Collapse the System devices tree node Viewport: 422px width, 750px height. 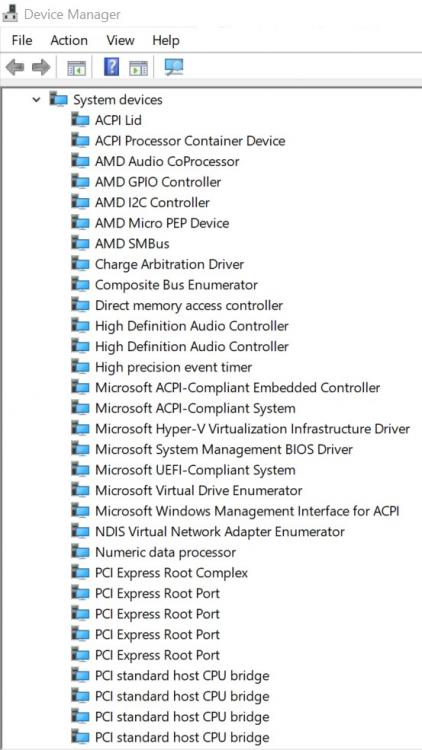tap(36, 99)
